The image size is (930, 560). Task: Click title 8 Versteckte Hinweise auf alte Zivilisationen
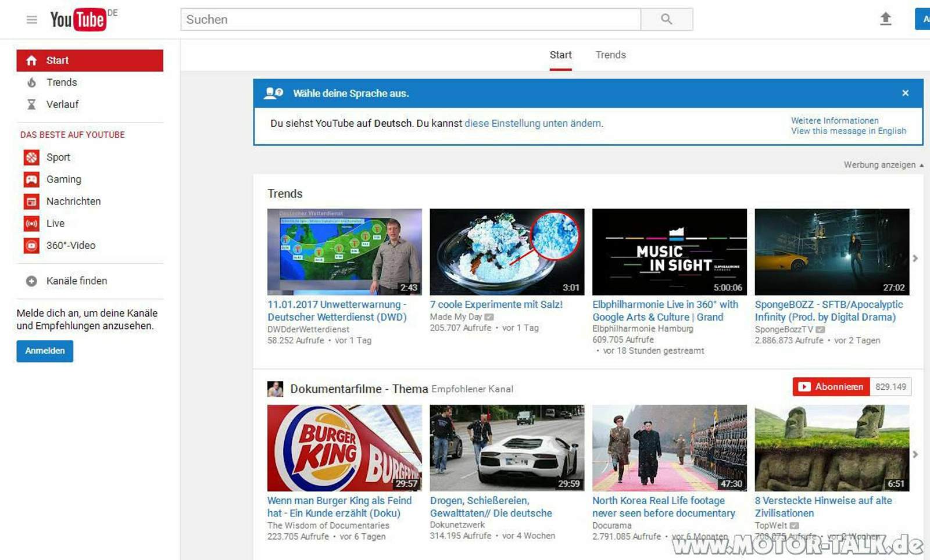pos(823,507)
